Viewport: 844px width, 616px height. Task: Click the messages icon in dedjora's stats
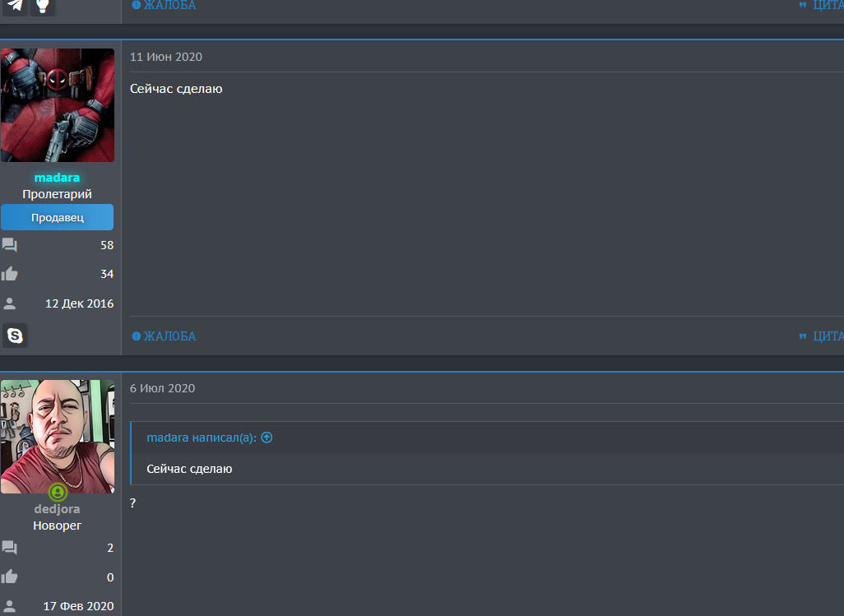[10, 548]
